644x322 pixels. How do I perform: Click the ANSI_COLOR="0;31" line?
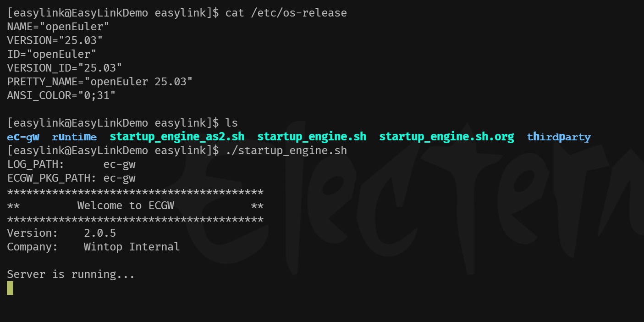61,95
